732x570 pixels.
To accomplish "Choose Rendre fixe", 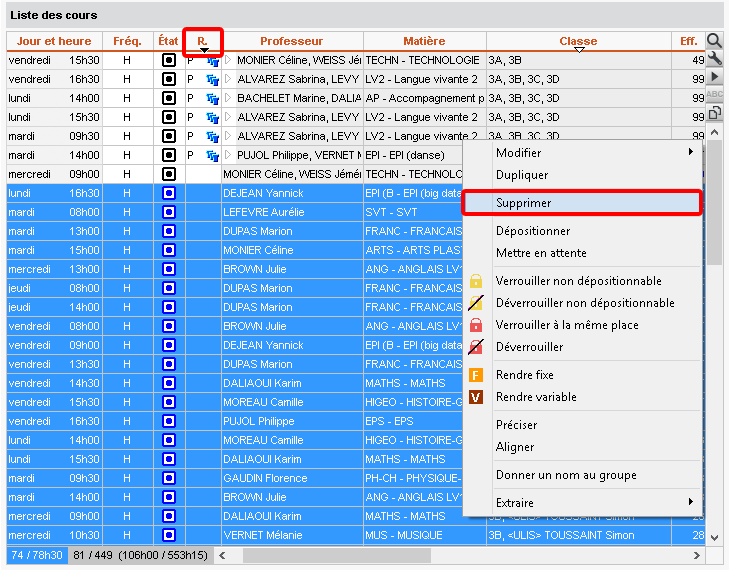I will coord(582,375).
